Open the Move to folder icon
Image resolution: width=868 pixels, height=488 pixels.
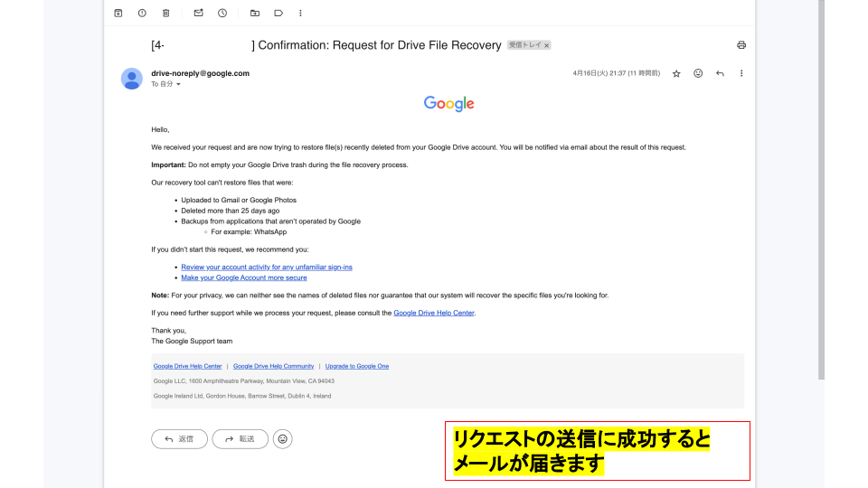point(255,13)
